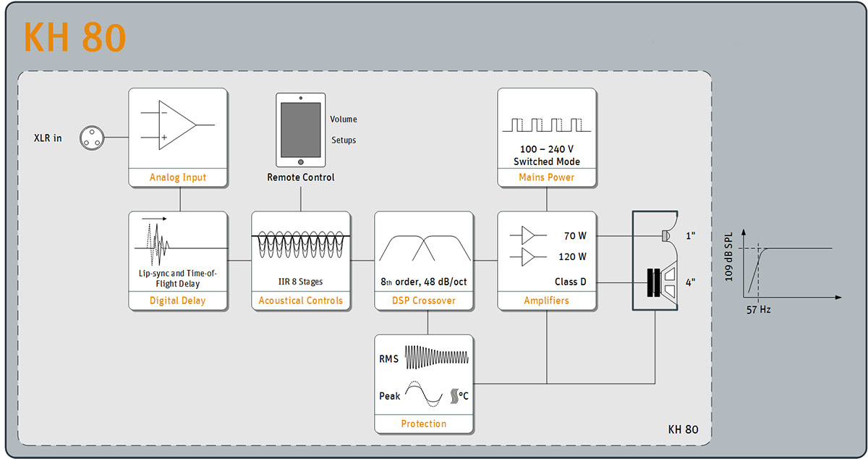Click the 120 W amplifier triangle symbol
Screen dimensions: 868x459
pos(527,257)
